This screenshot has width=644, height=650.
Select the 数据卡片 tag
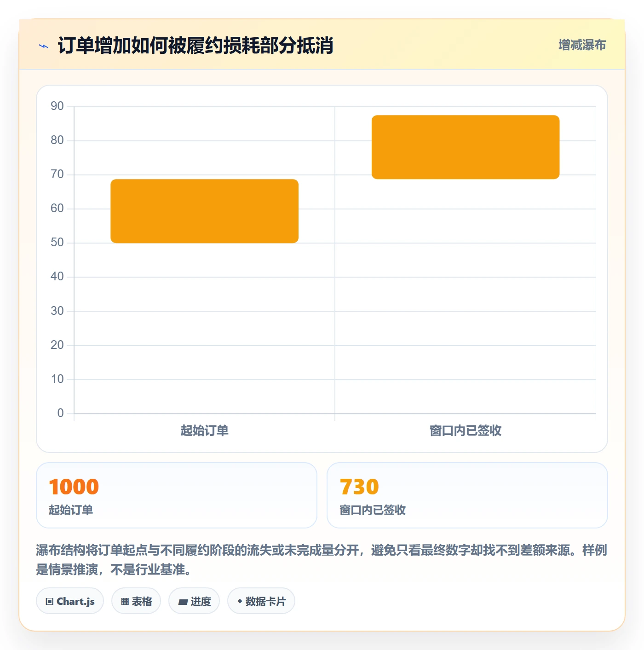261,601
